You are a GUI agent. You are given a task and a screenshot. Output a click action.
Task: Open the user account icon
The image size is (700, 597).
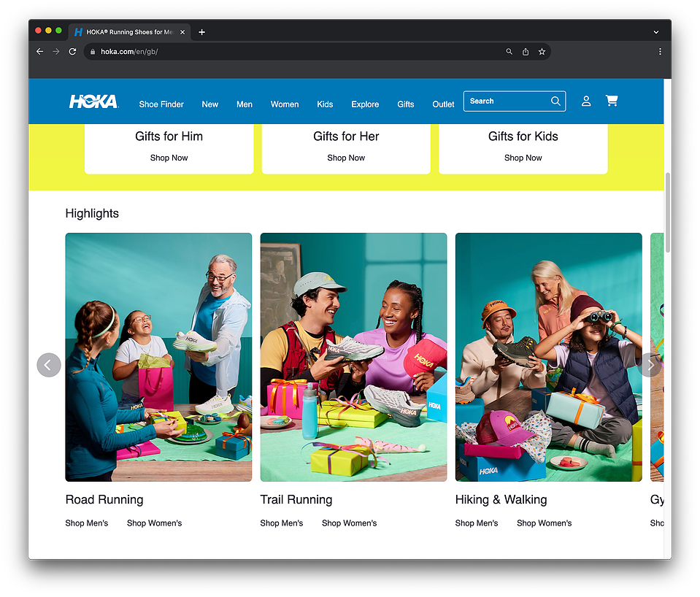pos(586,101)
